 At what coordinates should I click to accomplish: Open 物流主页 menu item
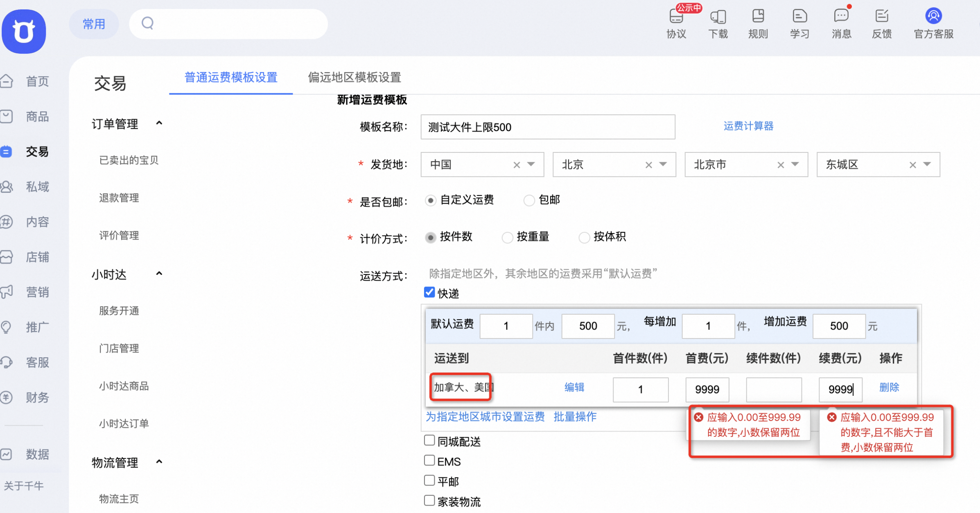point(119,499)
